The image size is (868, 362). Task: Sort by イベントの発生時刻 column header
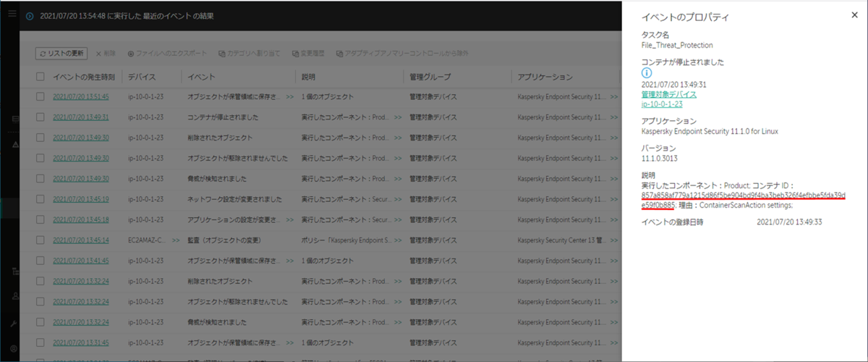84,77
